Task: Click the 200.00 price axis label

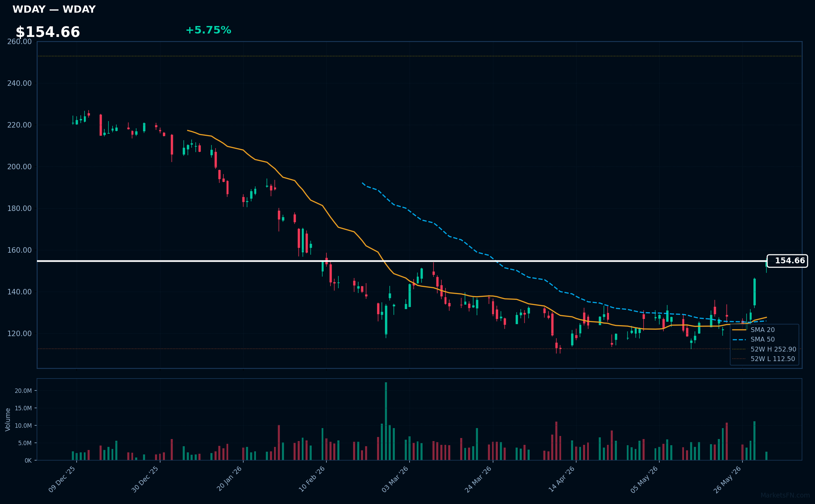Action: (x=20, y=167)
